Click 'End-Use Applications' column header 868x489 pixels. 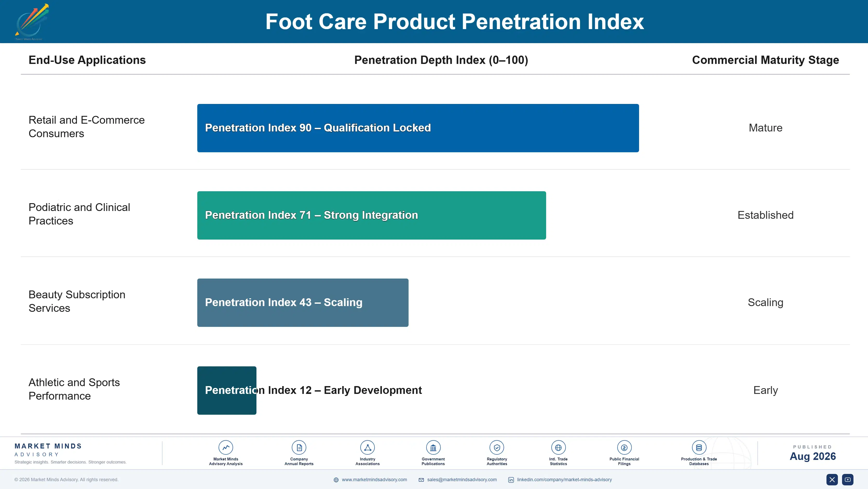87,60
